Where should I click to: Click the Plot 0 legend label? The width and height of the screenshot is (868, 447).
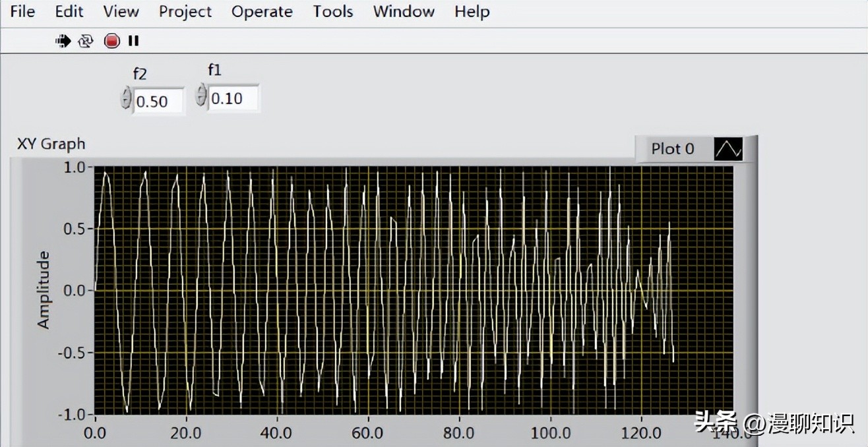(673, 148)
